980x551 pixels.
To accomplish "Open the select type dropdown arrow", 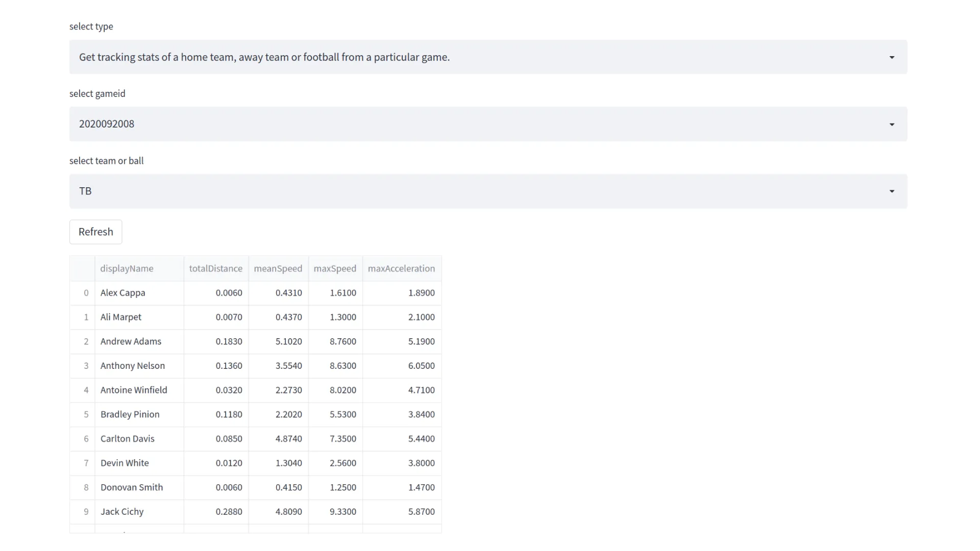I will point(891,57).
